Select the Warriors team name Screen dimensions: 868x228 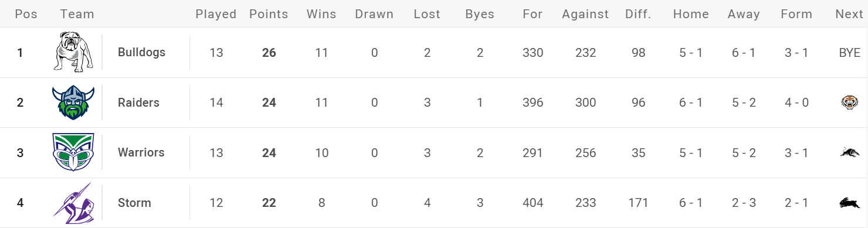point(141,152)
